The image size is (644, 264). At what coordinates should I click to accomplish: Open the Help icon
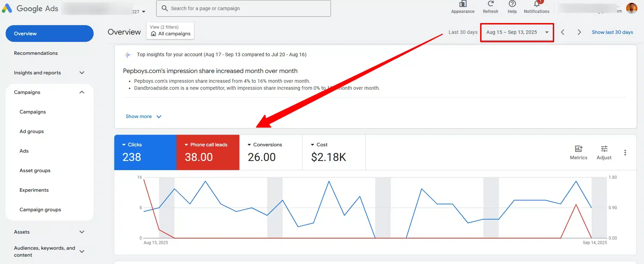(512, 4)
